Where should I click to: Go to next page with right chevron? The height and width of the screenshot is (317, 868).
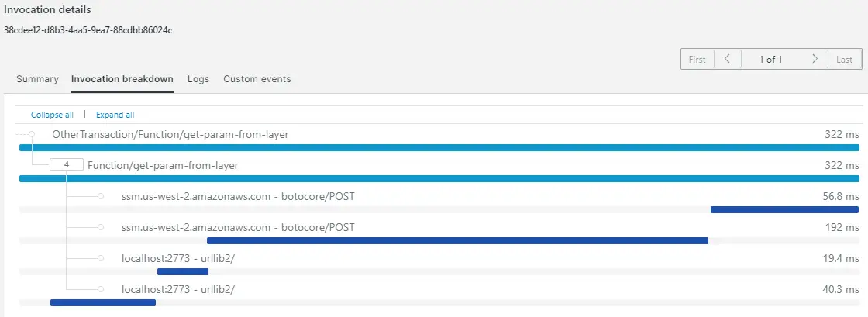(815, 59)
